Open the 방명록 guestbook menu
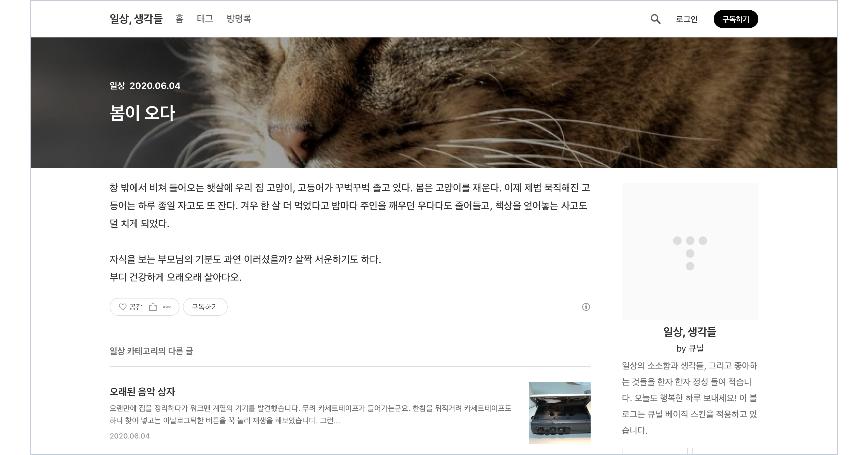This screenshot has width=868, height=455. (x=239, y=19)
